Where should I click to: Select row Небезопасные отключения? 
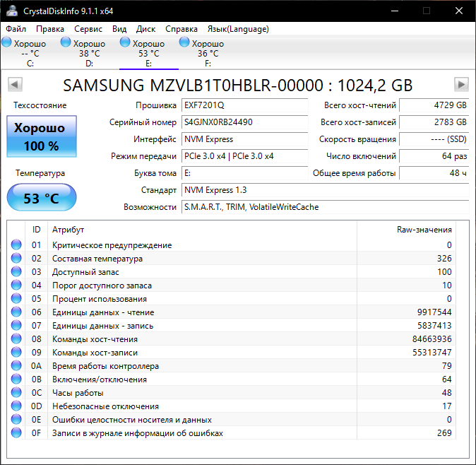(x=232, y=406)
